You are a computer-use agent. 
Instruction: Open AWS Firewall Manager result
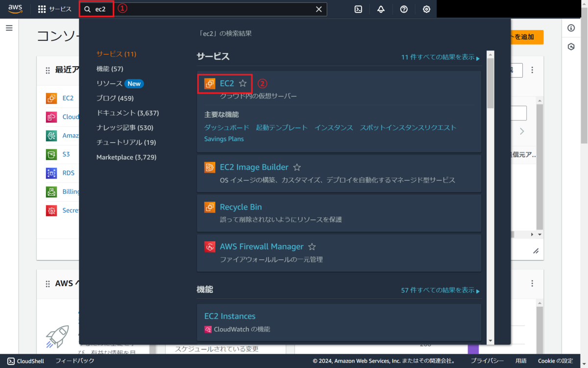tap(262, 247)
